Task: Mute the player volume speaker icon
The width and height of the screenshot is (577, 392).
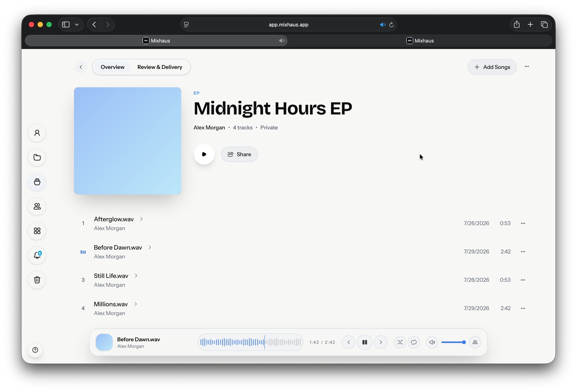Action: [x=432, y=342]
